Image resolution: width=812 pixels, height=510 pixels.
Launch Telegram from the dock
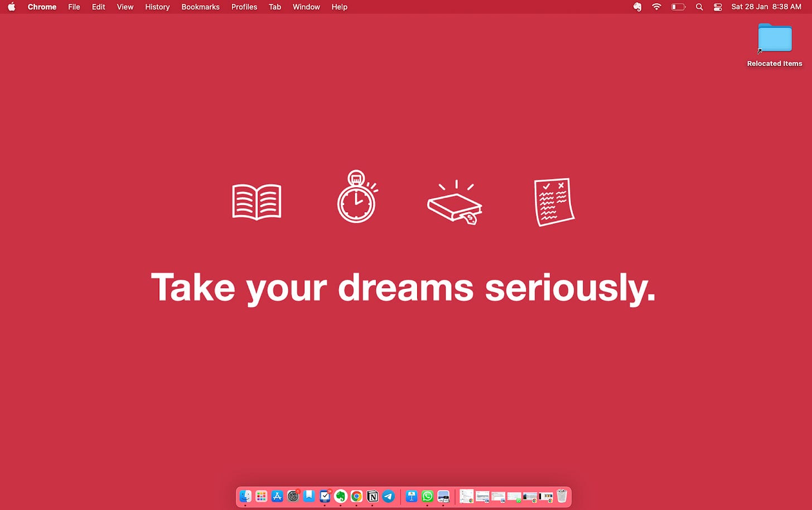(388, 496)
